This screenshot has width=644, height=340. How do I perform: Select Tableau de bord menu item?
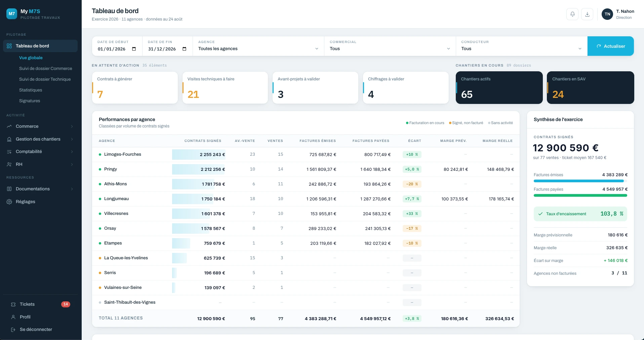(40, 46)
